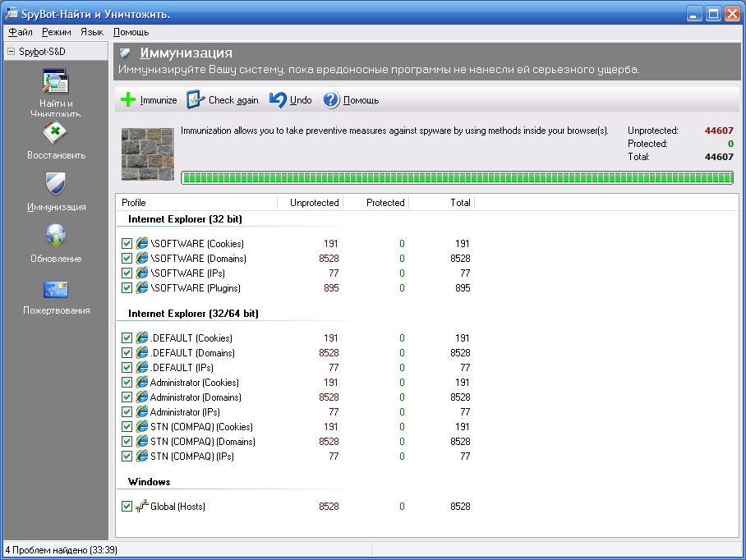Open the Восстановить recovery sidebar icon
This screenshot has height=560, width=746.
55,133
